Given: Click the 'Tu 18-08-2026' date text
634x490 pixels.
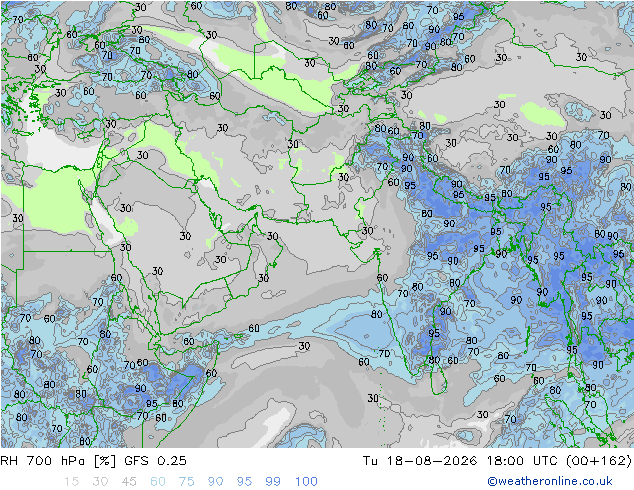Looking at the screenshot, I should pos(419,461).
